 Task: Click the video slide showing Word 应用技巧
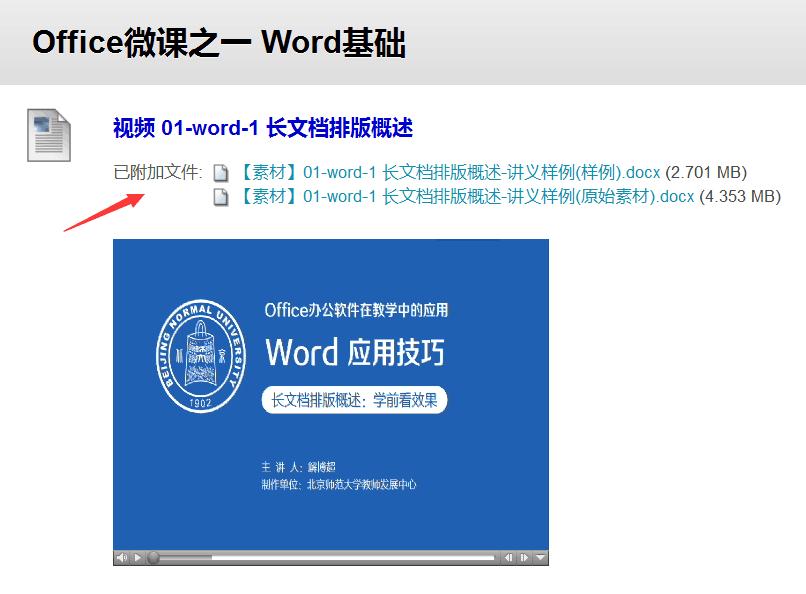(331, 394)
